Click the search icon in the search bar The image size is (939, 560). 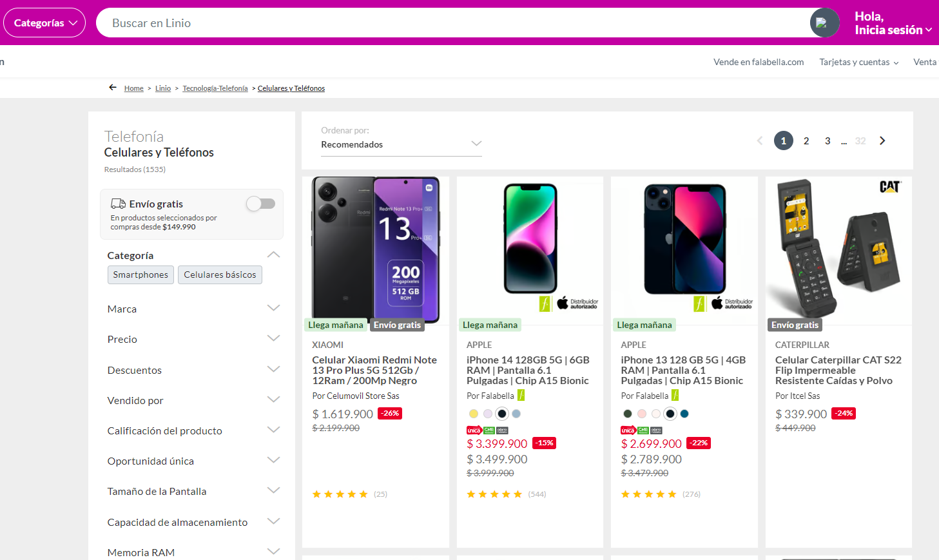(x=824, y=23)
